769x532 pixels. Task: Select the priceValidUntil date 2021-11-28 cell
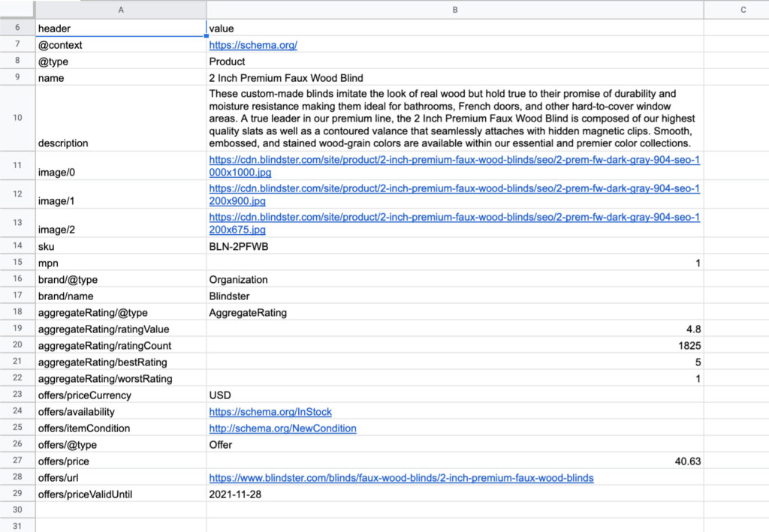pyautogui.click(x=454, y=494)
